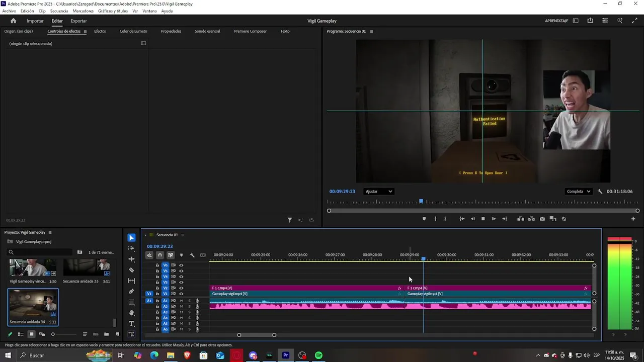
Task: Select the Ripple Edit tool
Action: point(131,259)
